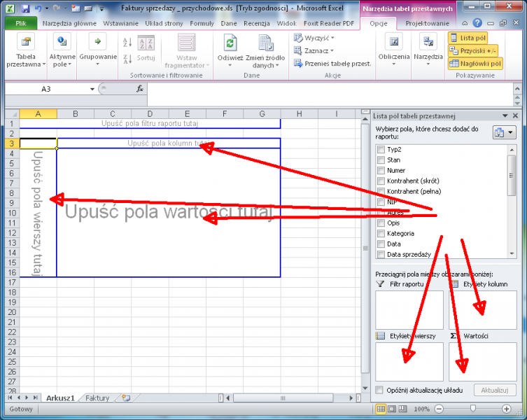Open field list layout view dropdown
Image resolution: width=527 pixels, height=420 pixels.
tap(504, 132)
